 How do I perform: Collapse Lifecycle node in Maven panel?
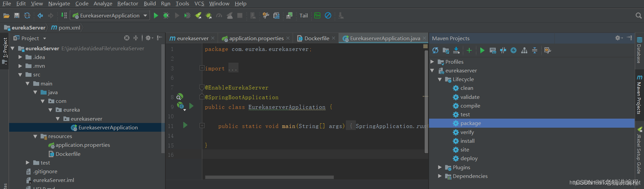pos(440,79)
